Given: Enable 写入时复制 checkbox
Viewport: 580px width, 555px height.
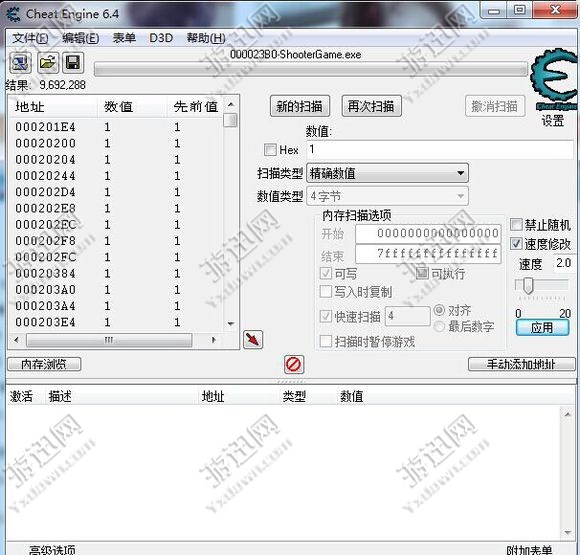Looking at the screenshot, I should pos(326,292).
